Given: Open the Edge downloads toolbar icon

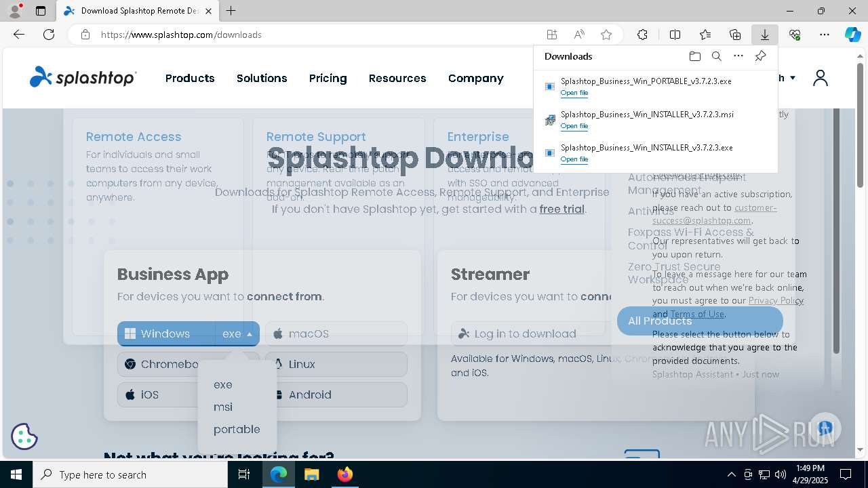Looking at the screenshot, I should pos(764,35).
